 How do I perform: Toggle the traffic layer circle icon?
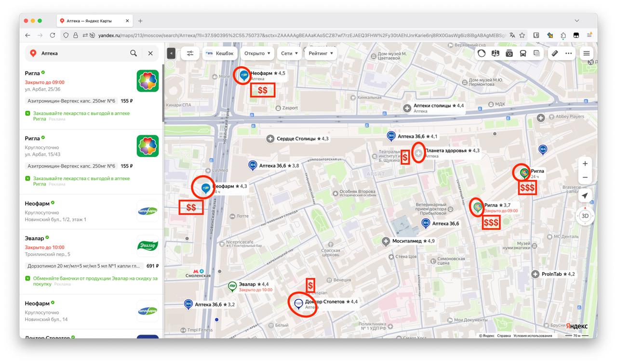pos(482,53)
